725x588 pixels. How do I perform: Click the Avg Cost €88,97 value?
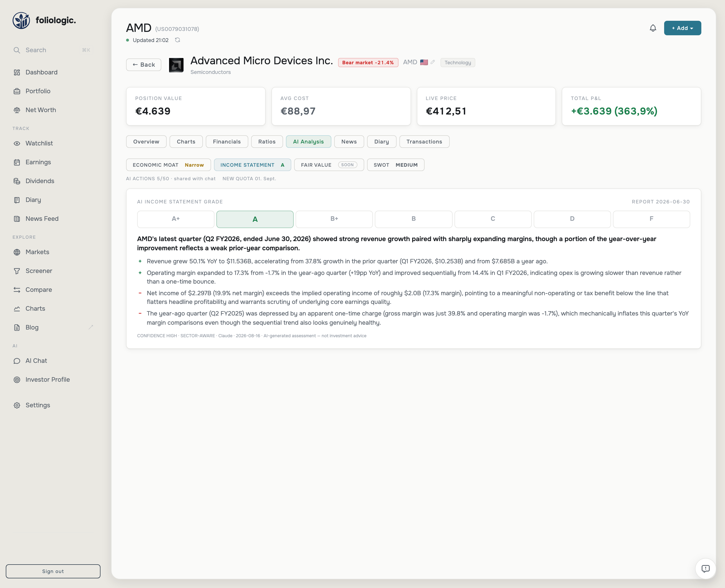point(298,111)
